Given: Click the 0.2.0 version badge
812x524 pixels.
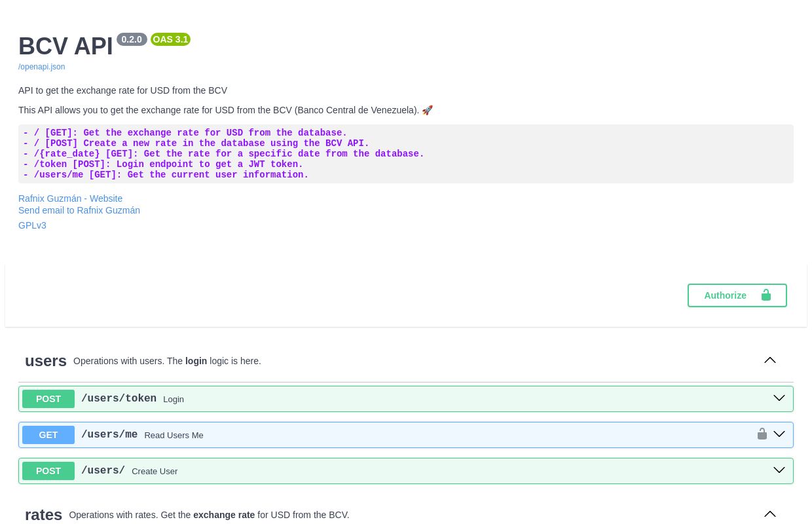Looking at the screenshot, I should click(x=132, y=39).
